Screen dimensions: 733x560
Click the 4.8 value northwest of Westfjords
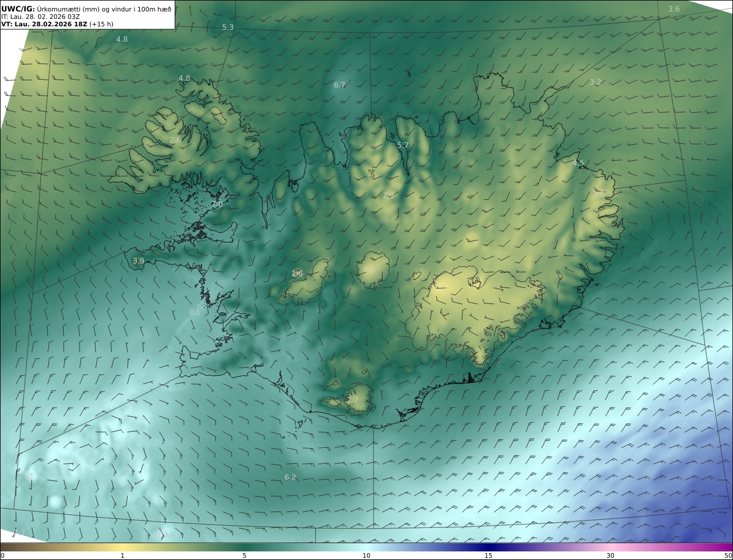(x=122, y=40)
